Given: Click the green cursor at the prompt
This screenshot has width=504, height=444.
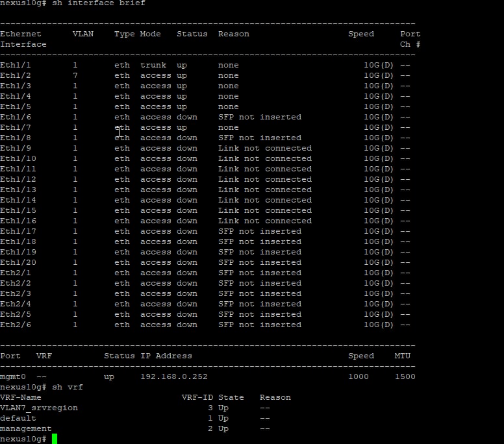Looking at the screenshot, I should [x=55, y=439].
